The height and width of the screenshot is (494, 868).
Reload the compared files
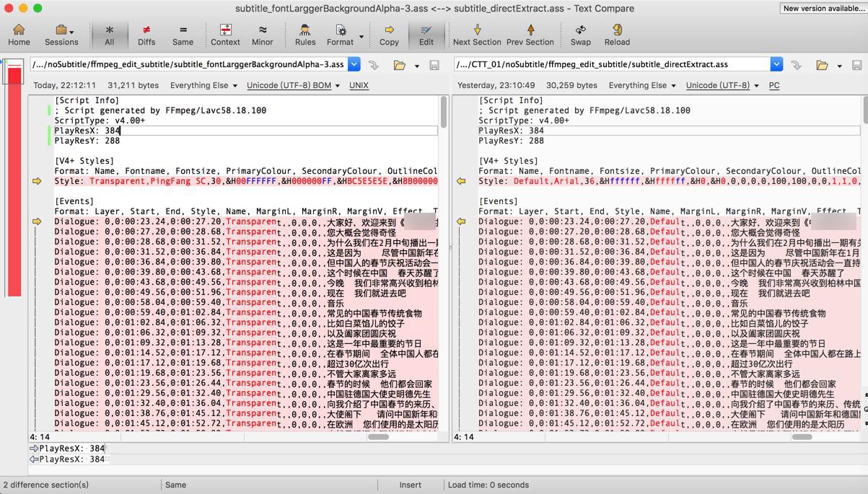(x=617, y=34)
